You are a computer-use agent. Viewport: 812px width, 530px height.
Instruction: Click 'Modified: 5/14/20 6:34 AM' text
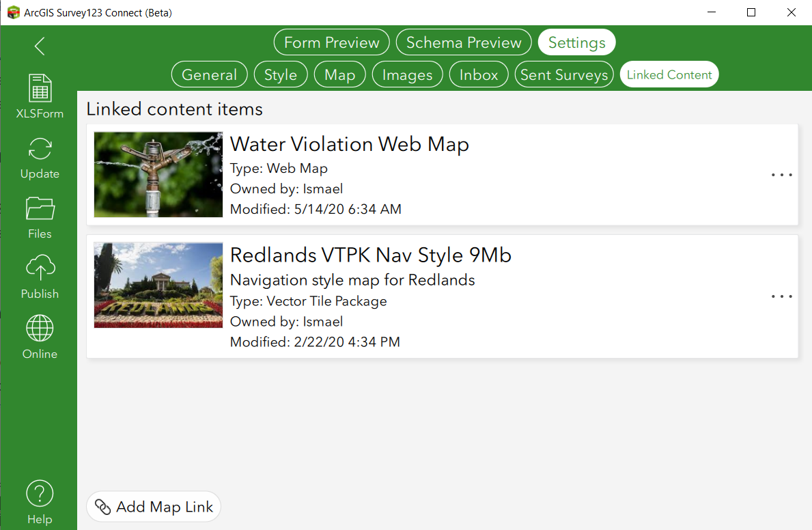coord(316,209)
